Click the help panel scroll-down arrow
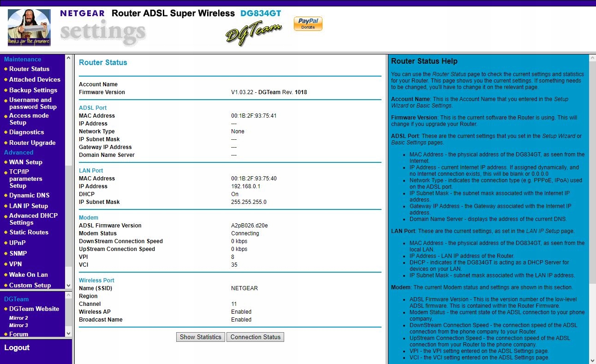 592,360
